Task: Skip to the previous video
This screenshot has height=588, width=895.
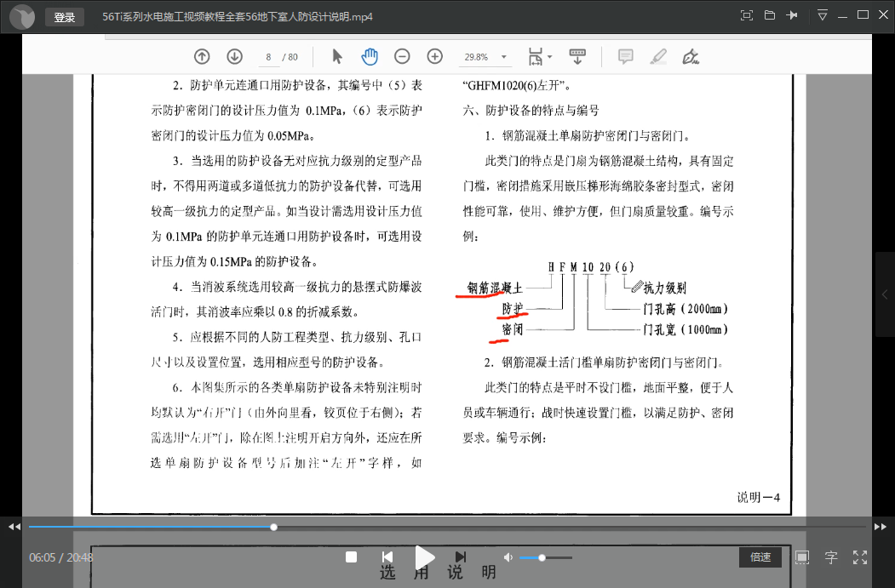Action: 387,557
